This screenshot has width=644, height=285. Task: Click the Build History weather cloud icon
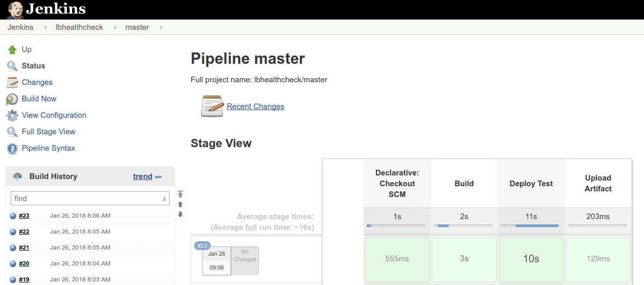click(x=18, y=176)
